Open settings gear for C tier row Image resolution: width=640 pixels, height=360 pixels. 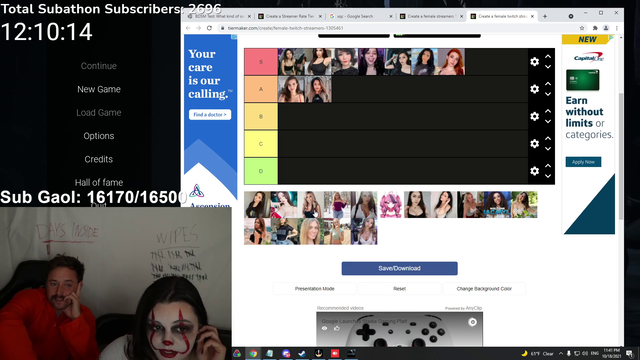click(x=534, y=144)
